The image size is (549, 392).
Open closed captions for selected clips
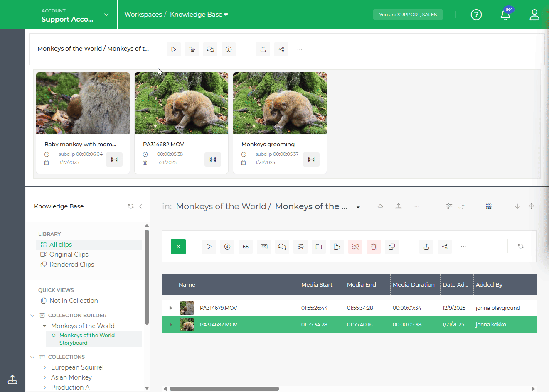tap(263, 246)
